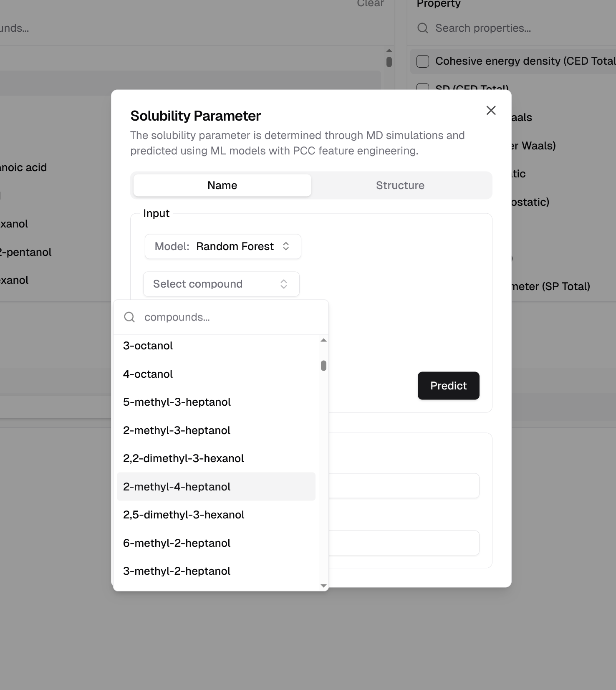Screen dimensions: 616x690
Task: Switch to the Structure tab
Action: (400, 185)
